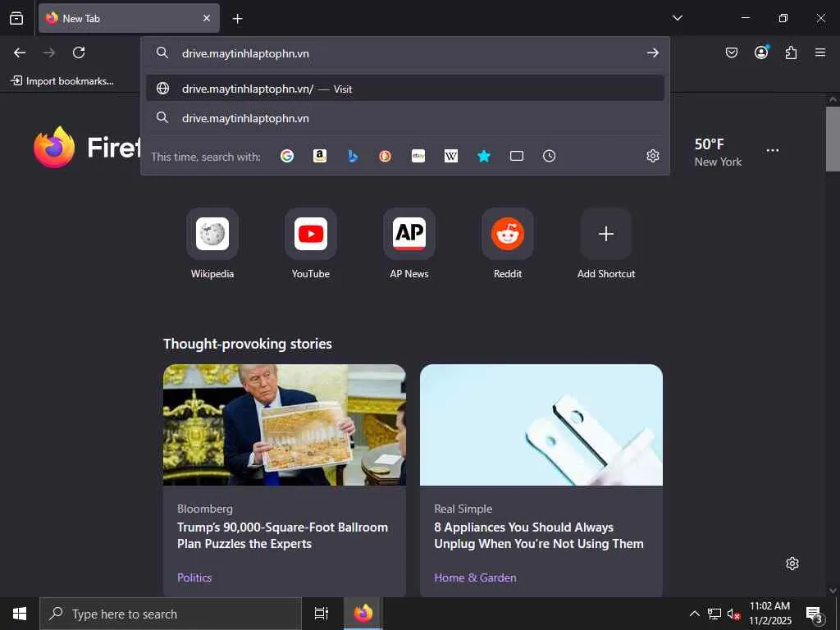Screen dimensions: 840x630
Task: Open the 8 Appliances You Should Unplug headline
Action: click(539, 535)
